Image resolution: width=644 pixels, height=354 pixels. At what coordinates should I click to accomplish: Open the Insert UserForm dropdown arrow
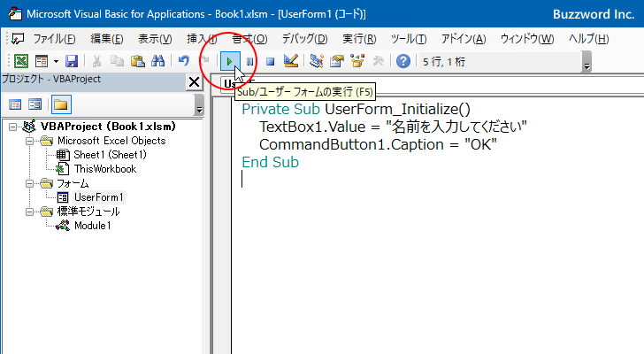56,62
